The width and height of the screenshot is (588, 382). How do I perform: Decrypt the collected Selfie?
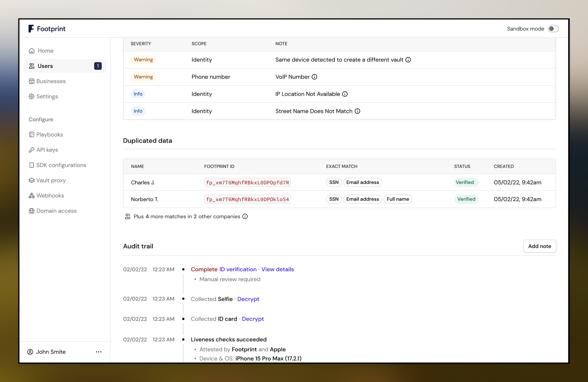coord(248,299)
